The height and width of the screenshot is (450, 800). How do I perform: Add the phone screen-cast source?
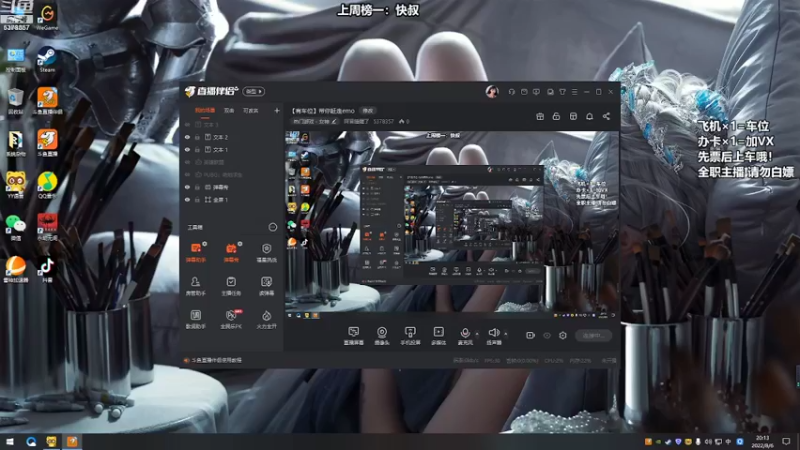[x=410, y=336]
